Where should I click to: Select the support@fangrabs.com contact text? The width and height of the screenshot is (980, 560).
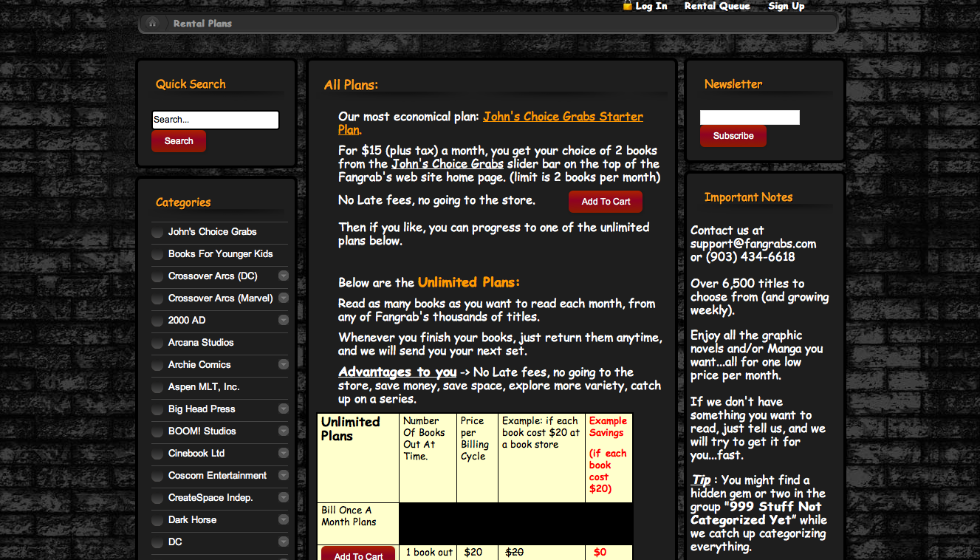coord(753,244)
